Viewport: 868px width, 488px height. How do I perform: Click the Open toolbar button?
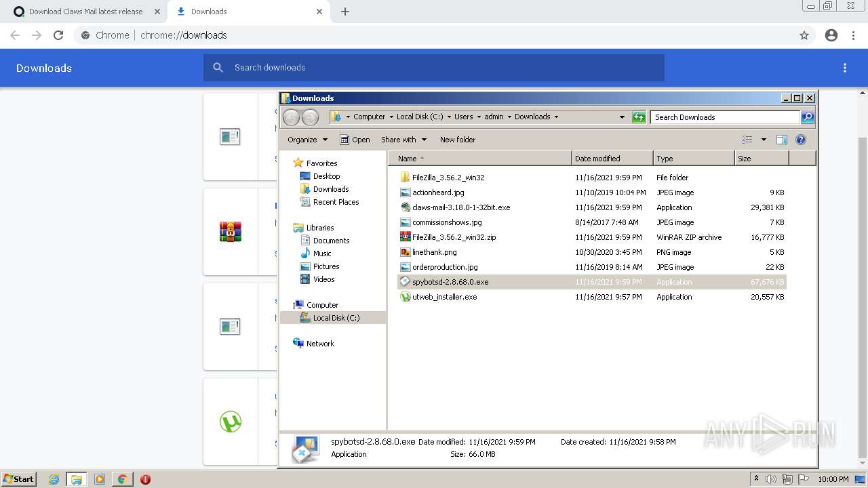(x=355, y=140)
